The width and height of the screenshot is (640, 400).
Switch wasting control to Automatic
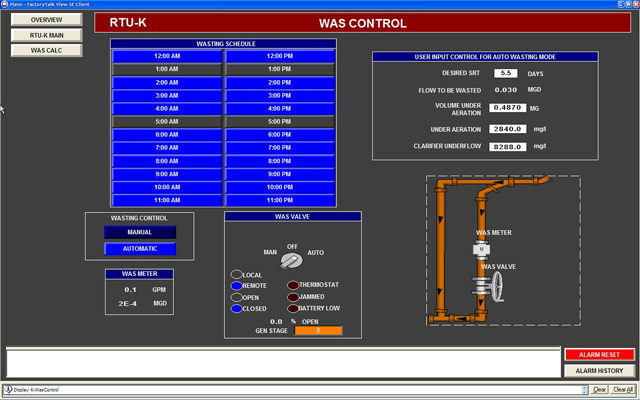click(139, 249)
